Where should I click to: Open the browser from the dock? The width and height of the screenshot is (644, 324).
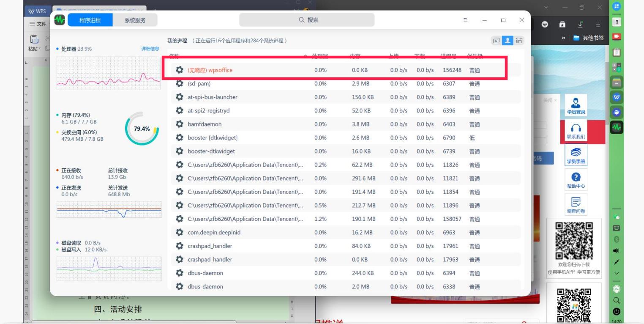(x=616, y=113)
